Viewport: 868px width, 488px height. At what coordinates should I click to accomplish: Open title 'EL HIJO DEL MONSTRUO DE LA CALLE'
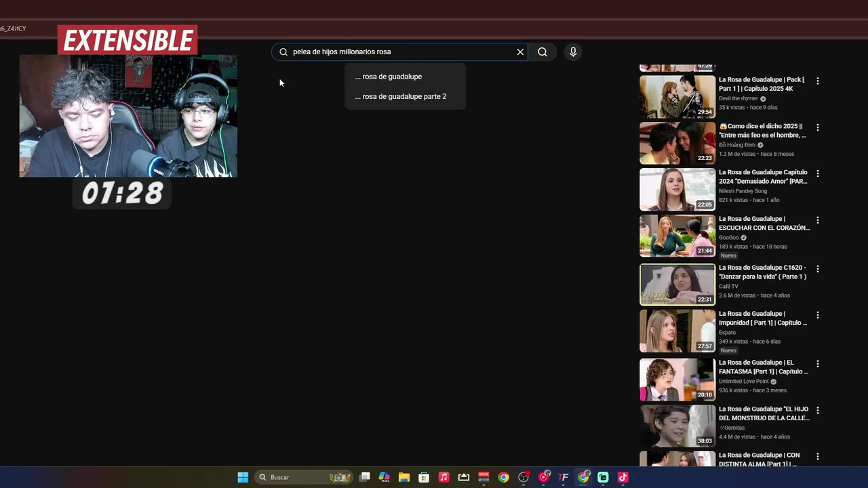click(764, 413)
